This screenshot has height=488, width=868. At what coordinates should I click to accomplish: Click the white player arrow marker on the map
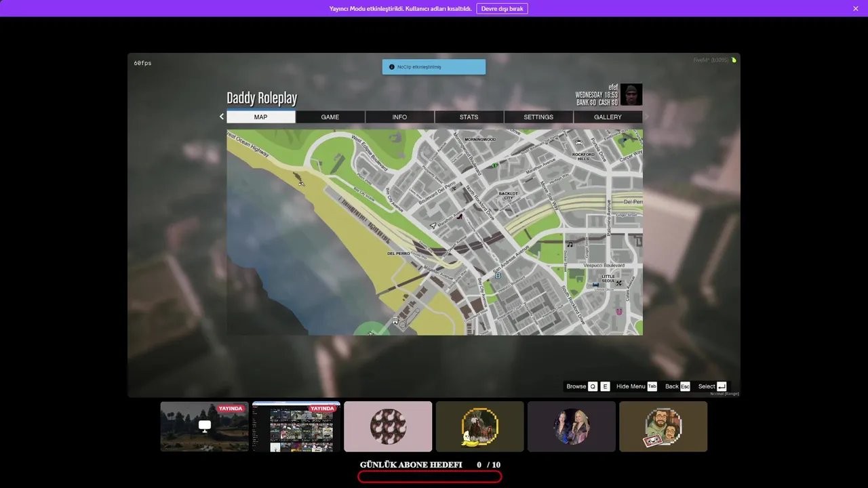[x=433, y=225]
